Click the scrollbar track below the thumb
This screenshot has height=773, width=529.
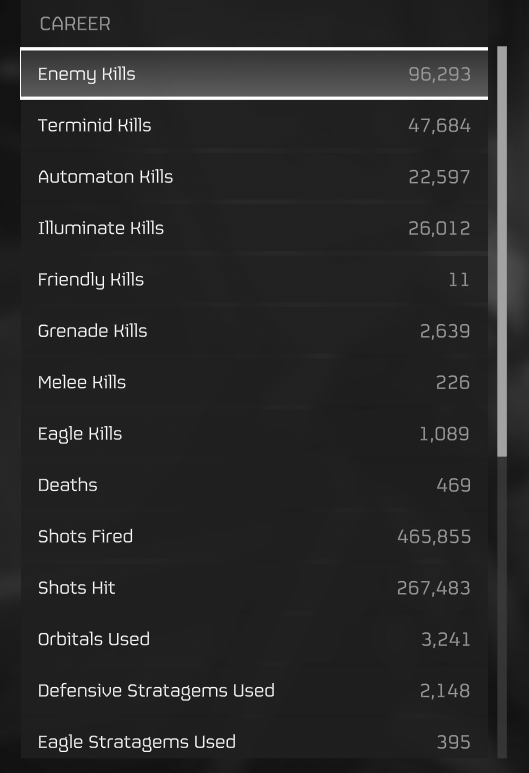pos(502,607)
